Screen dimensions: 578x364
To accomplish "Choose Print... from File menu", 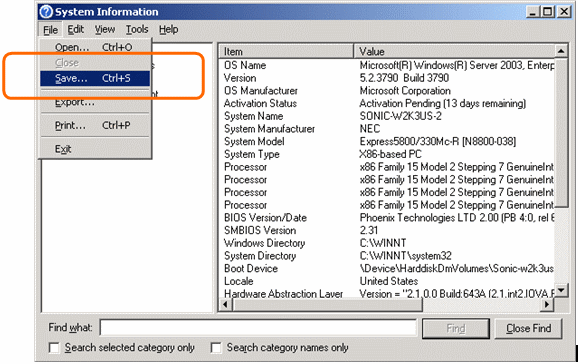I will [x=95, y=125].
